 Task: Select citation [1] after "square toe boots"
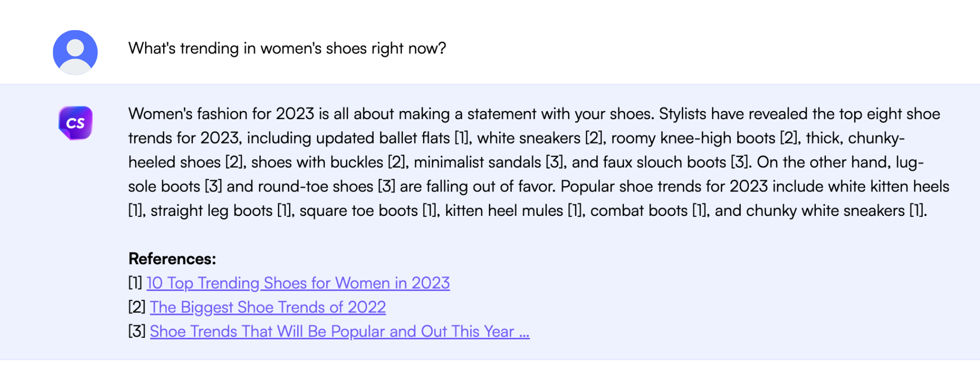tap(429, 211)
